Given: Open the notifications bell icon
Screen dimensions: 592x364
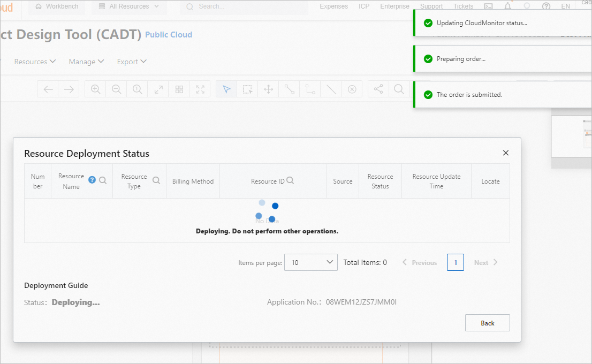Looking at the screenshot, I should point(508,6).
